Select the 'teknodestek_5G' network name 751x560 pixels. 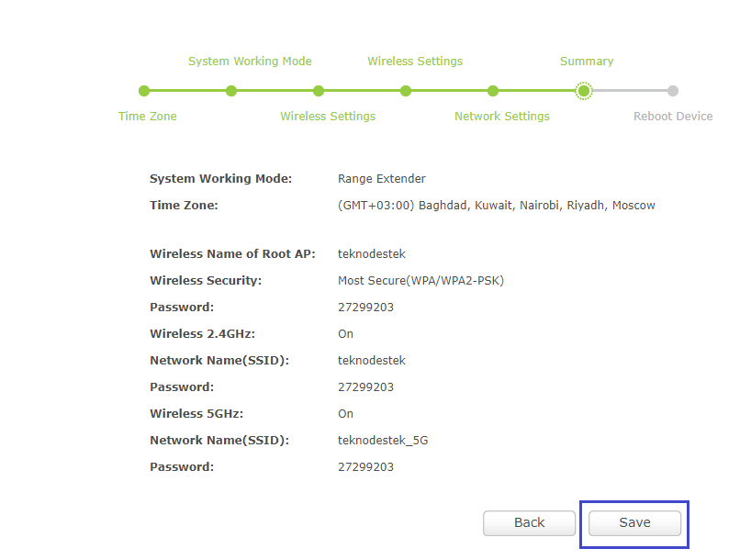click(383, 441)
